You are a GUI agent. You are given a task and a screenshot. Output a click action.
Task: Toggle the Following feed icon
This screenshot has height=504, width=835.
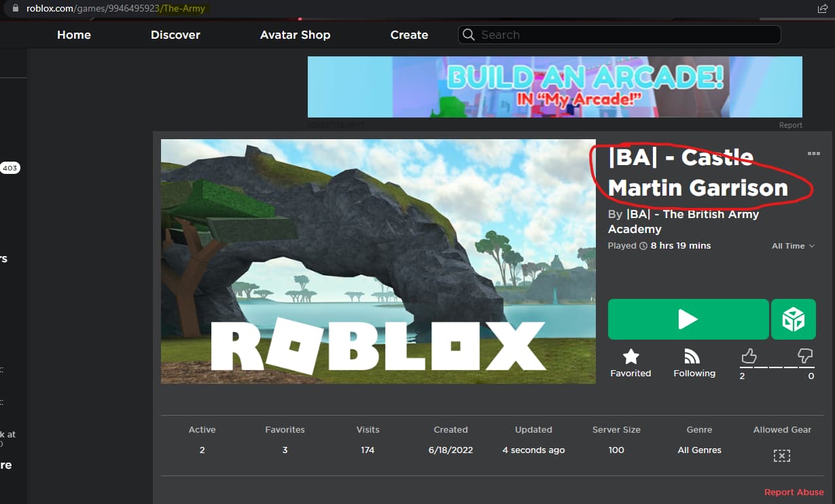692,357
